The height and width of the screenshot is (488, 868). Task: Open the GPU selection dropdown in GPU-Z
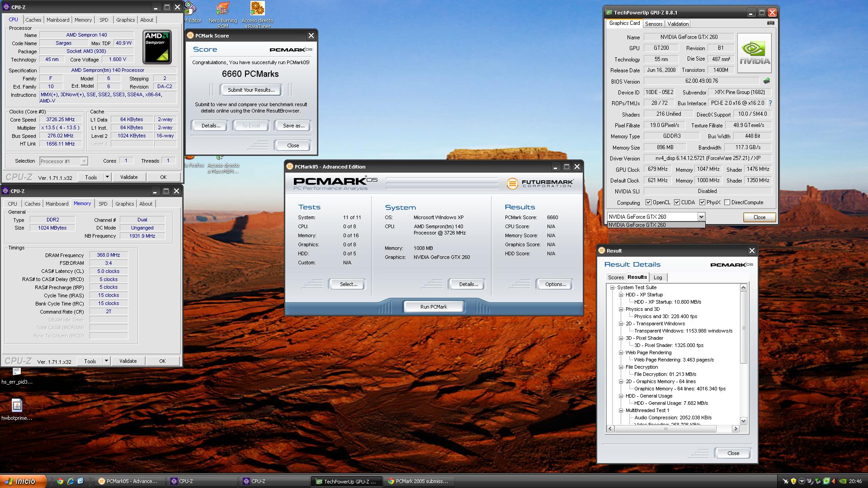(701, 217)
